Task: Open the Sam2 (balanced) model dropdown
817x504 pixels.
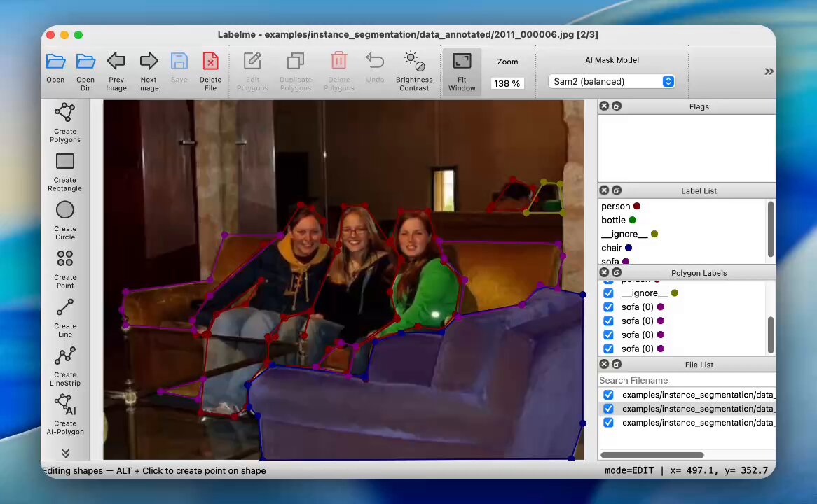Action: pyautogui.click(x=612, y=82)
